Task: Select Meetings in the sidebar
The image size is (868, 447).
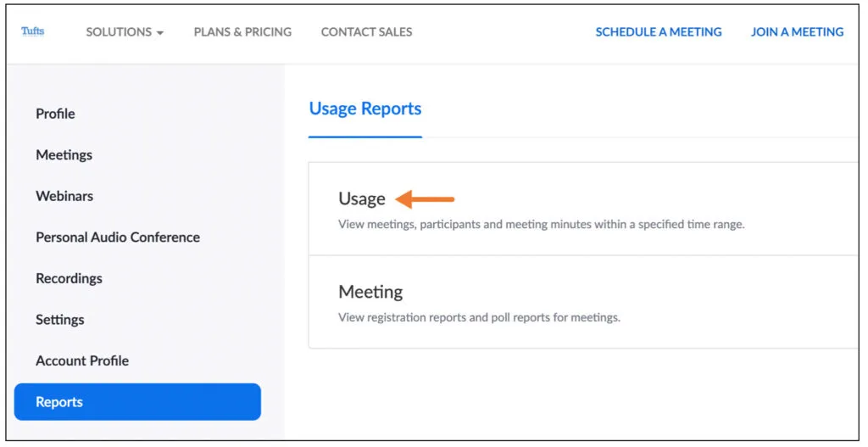Action: [64, 155]
